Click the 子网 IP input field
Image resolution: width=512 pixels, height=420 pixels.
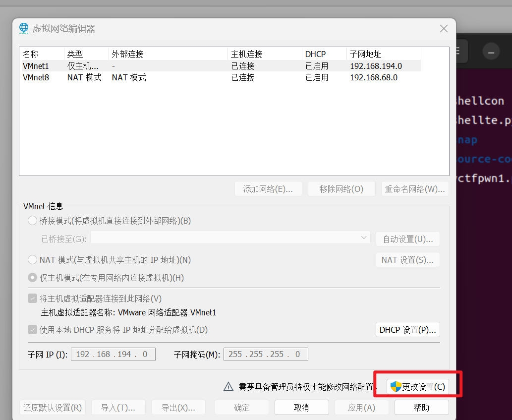(113, 354)
